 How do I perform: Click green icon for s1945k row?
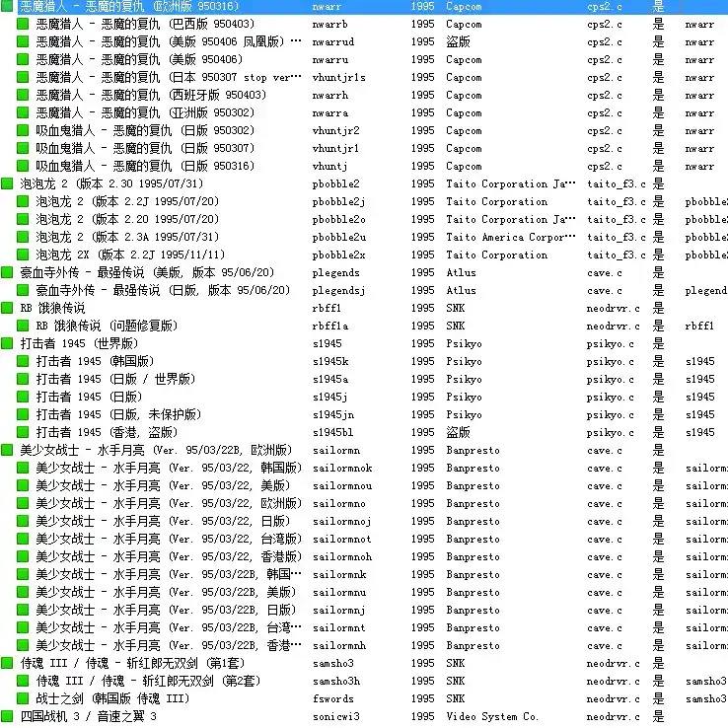click(x=23, y=361)
